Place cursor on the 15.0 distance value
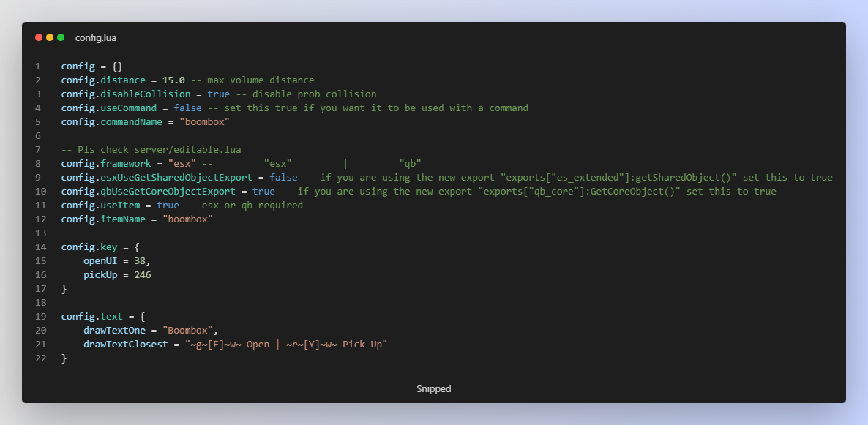 coord(173,80)
